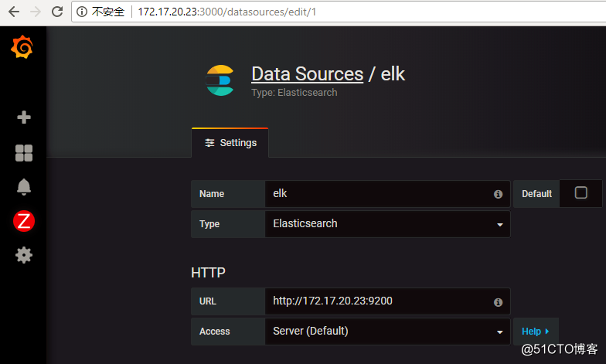Toggle the Default checkbox
The image size is (606, 364).
[581, 192]
